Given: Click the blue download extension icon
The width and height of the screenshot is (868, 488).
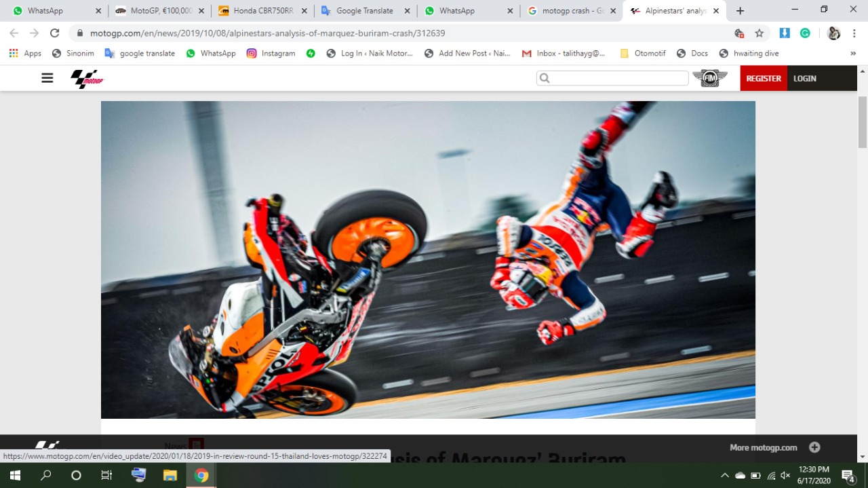Looking at the screenshot, I should click(x=785, y=33).
